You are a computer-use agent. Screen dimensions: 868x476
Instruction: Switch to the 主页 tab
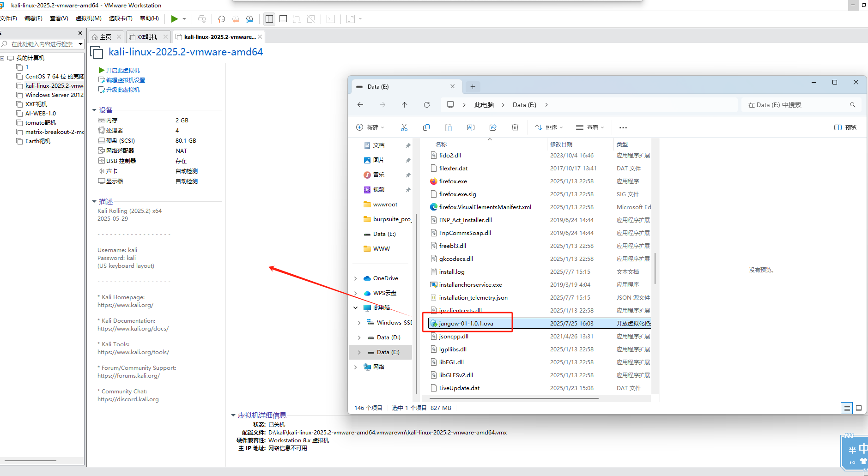click(106, 37)
